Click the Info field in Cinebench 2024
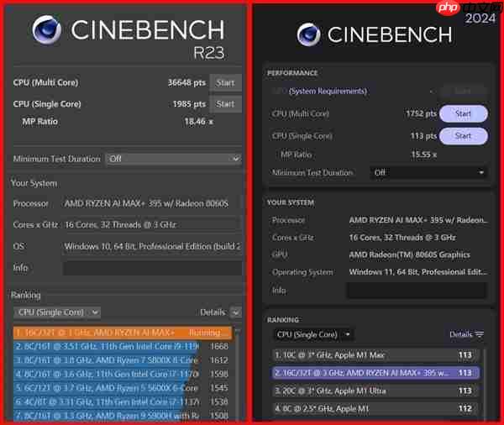 [417, 291]
